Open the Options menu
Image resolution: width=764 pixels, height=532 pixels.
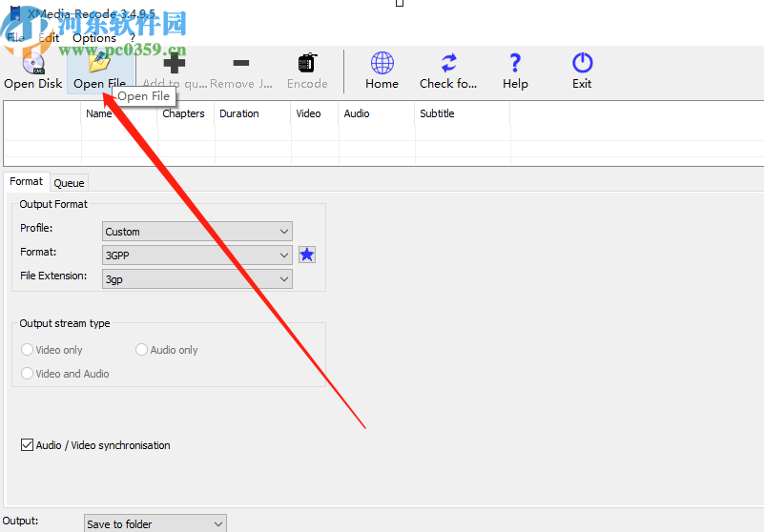(x=94, y=37)
